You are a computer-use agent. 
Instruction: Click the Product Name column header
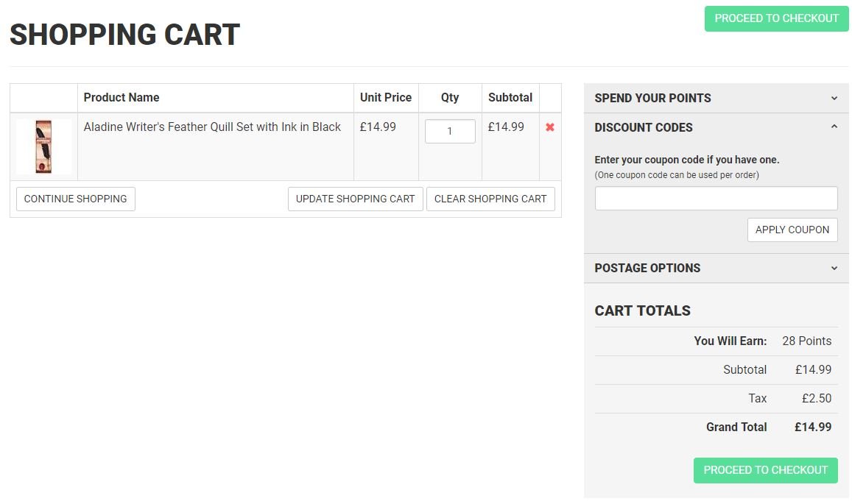coord(122,97)
